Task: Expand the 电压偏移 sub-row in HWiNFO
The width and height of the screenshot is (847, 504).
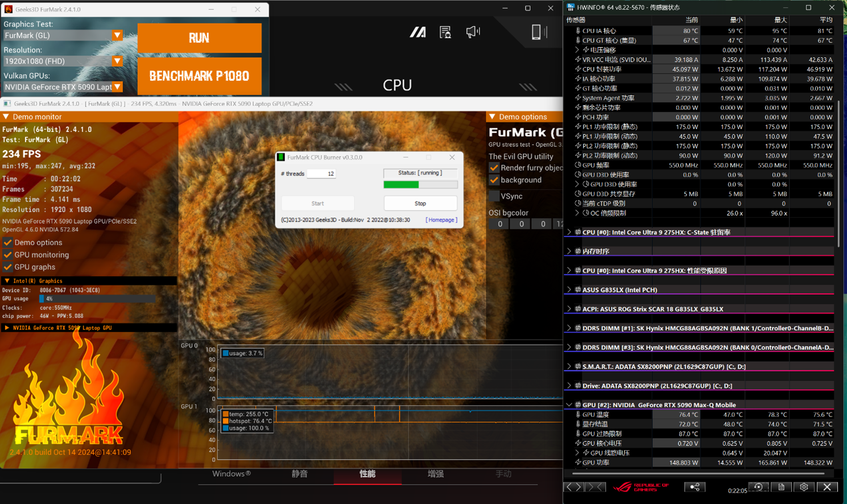Action: coord(577,50)
